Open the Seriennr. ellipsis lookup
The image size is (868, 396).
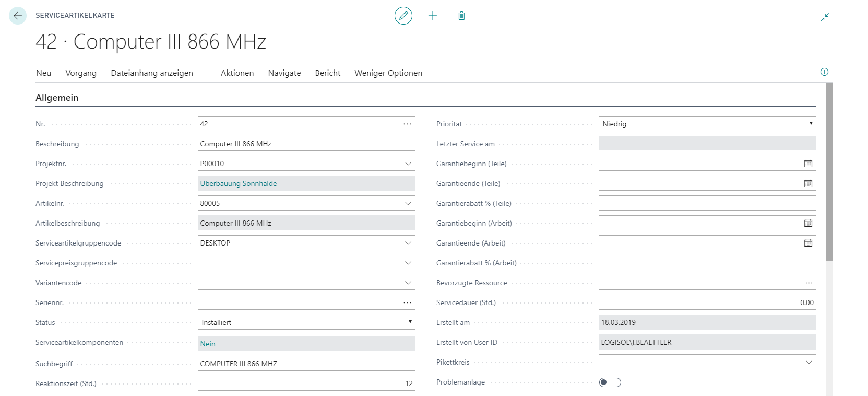click(407, 302)
